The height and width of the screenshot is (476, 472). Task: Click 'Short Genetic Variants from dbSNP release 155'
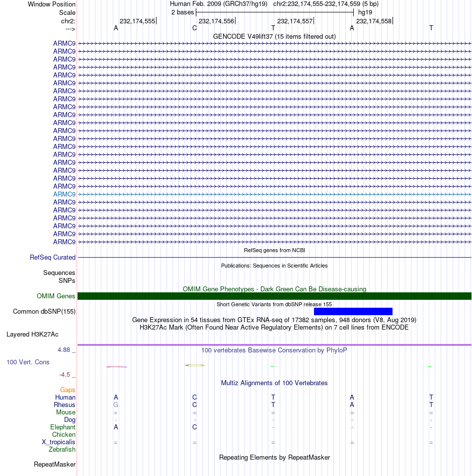click(274, 304)
